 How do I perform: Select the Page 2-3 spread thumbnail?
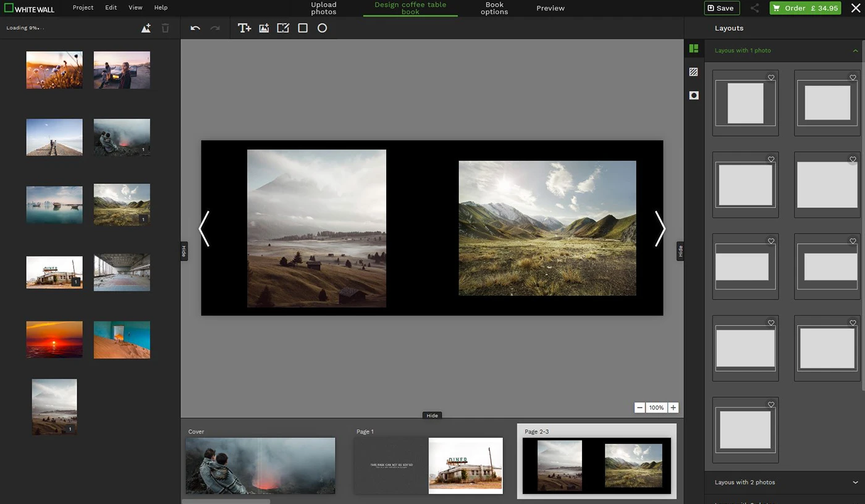coord(597,466)
